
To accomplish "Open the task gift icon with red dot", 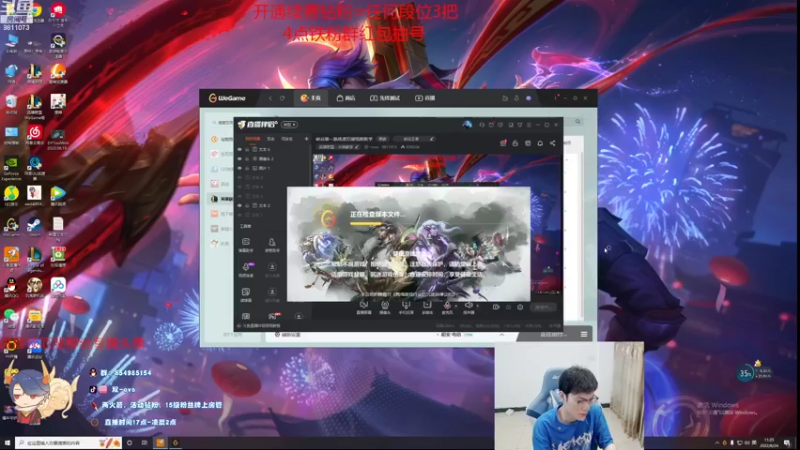I will tap(503, 143).
